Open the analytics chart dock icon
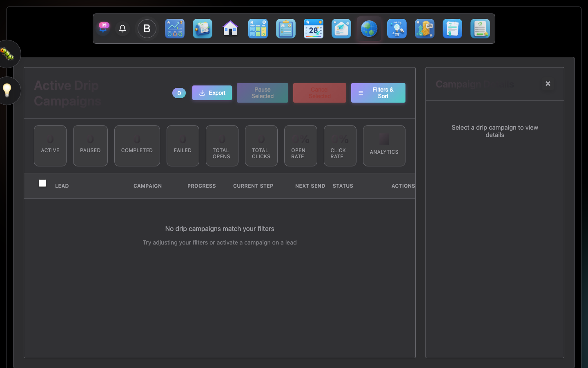Image resolution: width=588 pixels, height=368 pixels. coord(175,29)
